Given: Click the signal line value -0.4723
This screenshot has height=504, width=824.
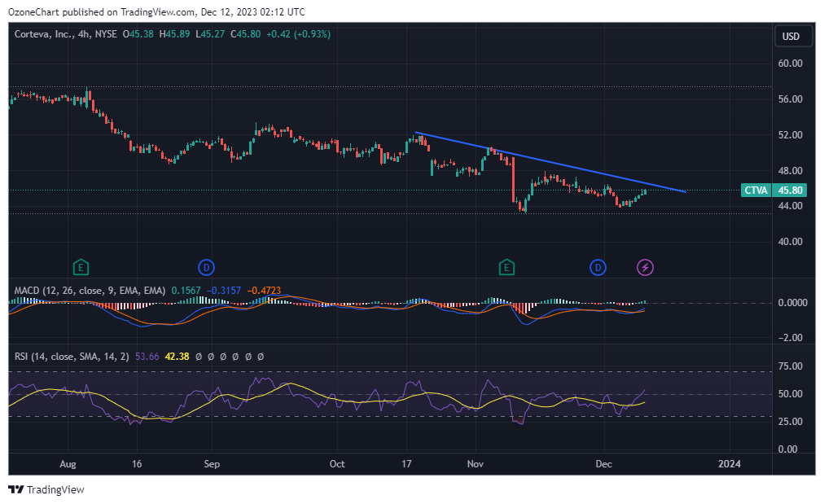Looking at the screenshot, I should click(x=264, y=291).
